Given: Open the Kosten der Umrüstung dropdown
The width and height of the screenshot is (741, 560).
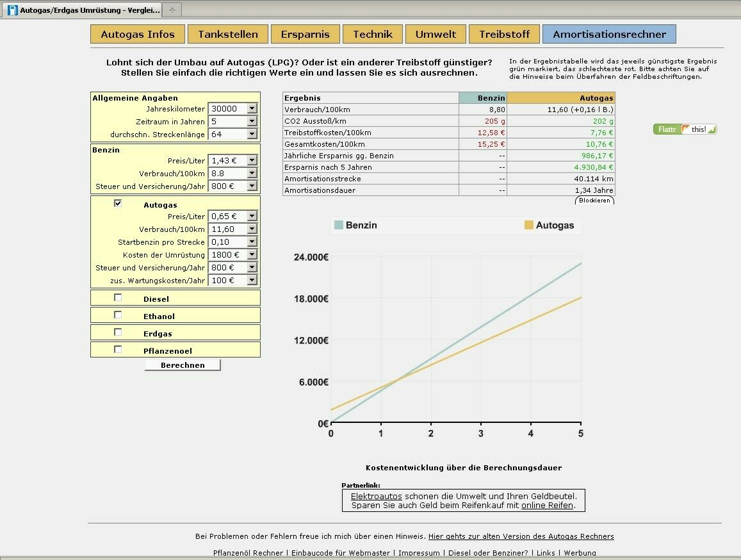Looking at the screenshot, I should click(x=252, y=254).
